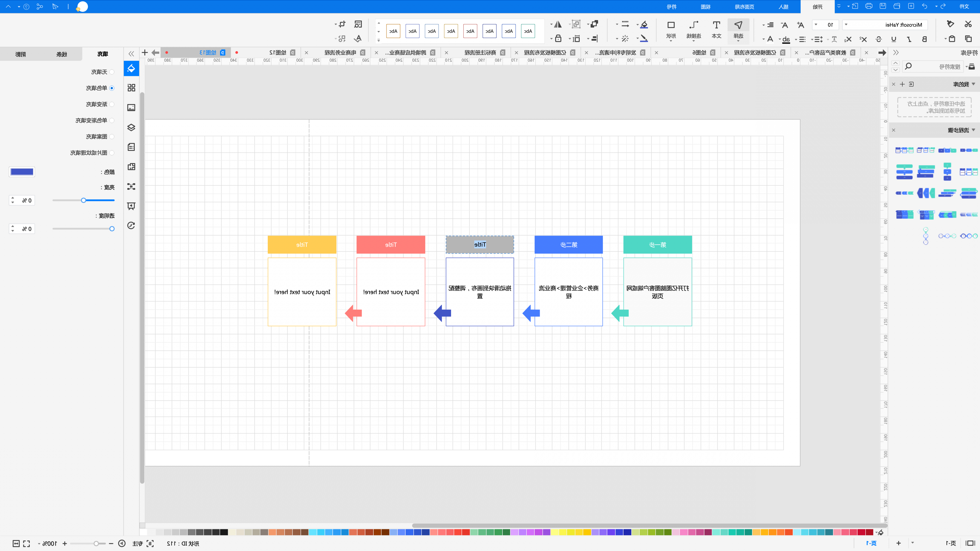Open the 文件 menu

(964, 6)
